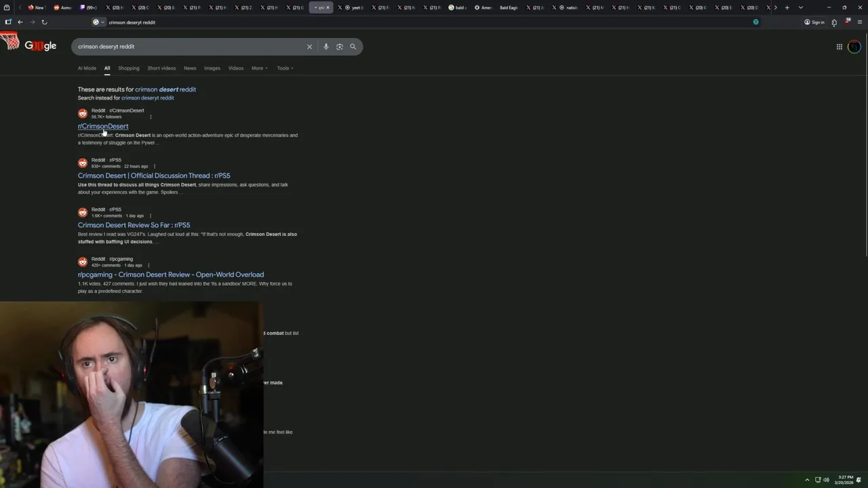Switch to the Bald Eagle tab

pos(509,7)
